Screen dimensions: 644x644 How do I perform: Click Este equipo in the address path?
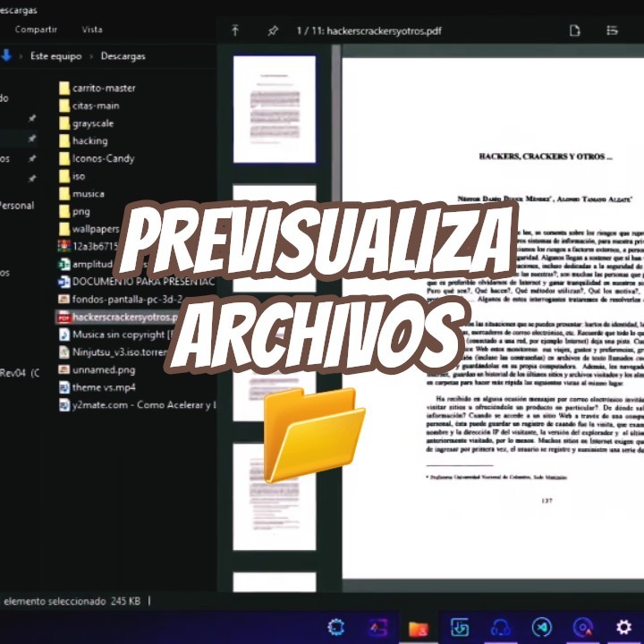[55, 56]
